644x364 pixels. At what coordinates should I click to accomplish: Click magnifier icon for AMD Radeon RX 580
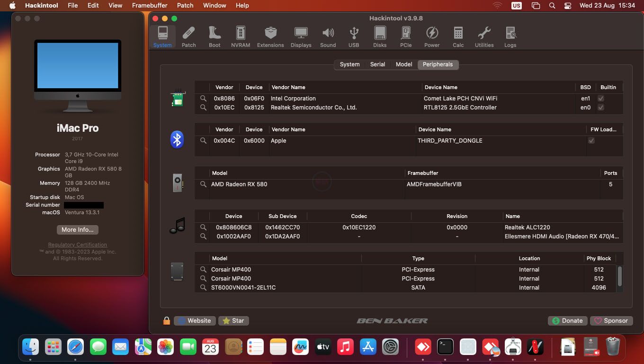(x=203, y=184)
